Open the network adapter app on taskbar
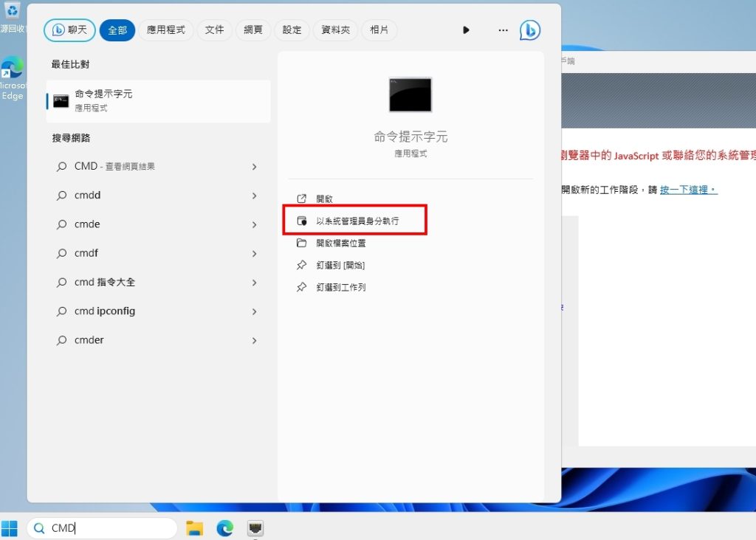The image size is (756, 540). (255, 528)
